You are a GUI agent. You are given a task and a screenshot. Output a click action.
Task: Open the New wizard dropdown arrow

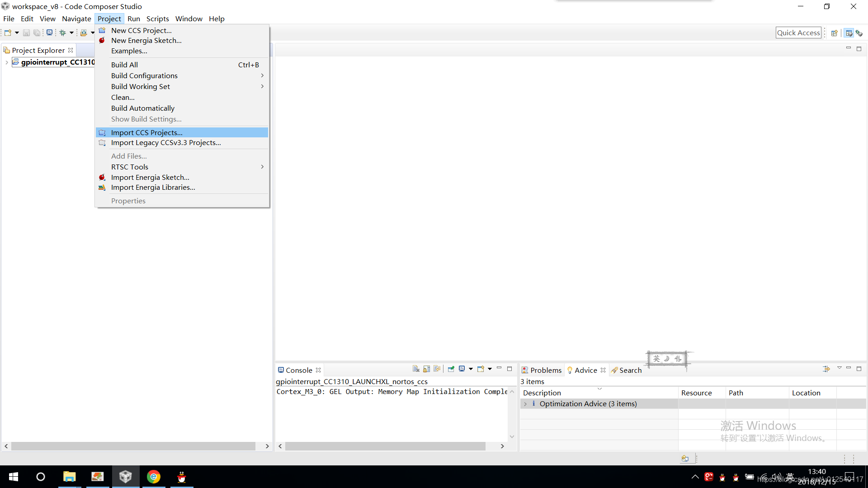17,33
